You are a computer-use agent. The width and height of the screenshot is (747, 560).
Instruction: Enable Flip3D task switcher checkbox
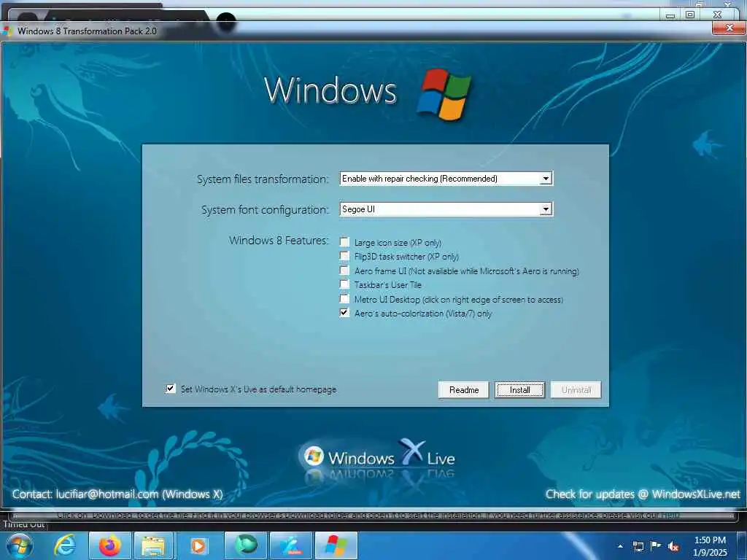[x=344, y=256]
